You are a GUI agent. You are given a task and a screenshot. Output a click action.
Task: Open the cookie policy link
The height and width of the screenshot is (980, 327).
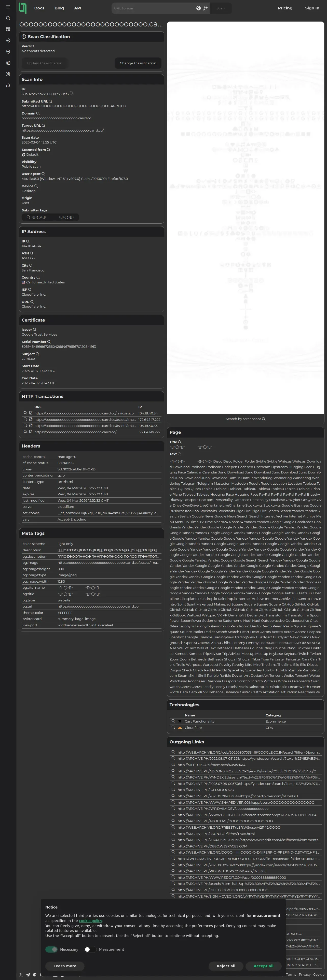pos(91,920)
